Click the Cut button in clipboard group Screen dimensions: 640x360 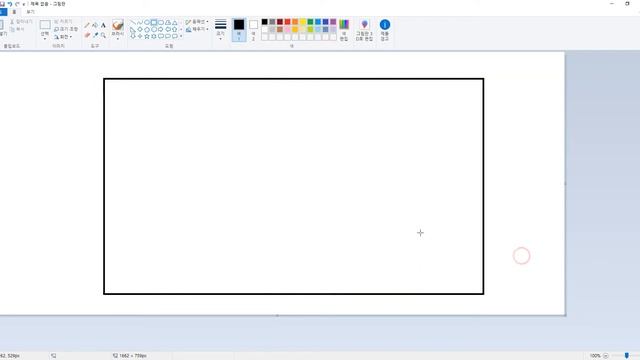[21, 21]
